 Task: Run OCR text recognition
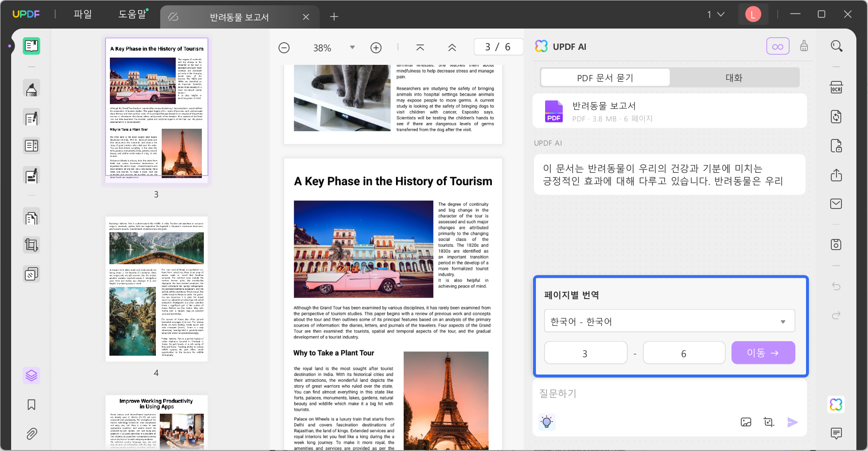point(836,88)
